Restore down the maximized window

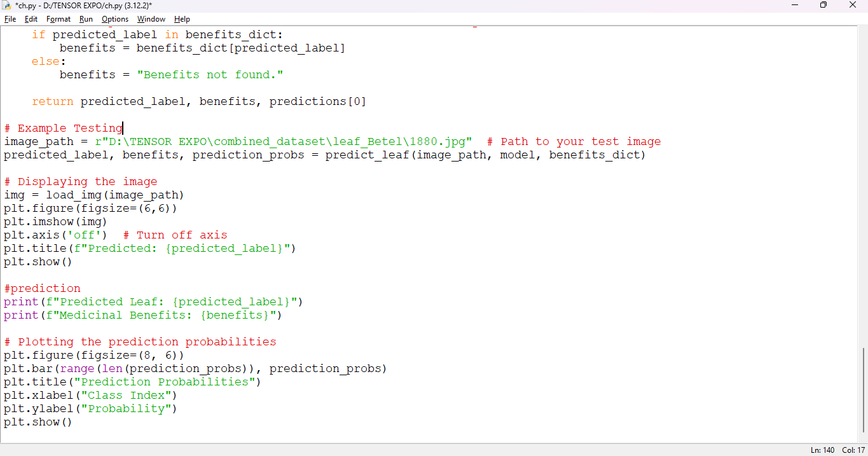click(x=823, y=6)
